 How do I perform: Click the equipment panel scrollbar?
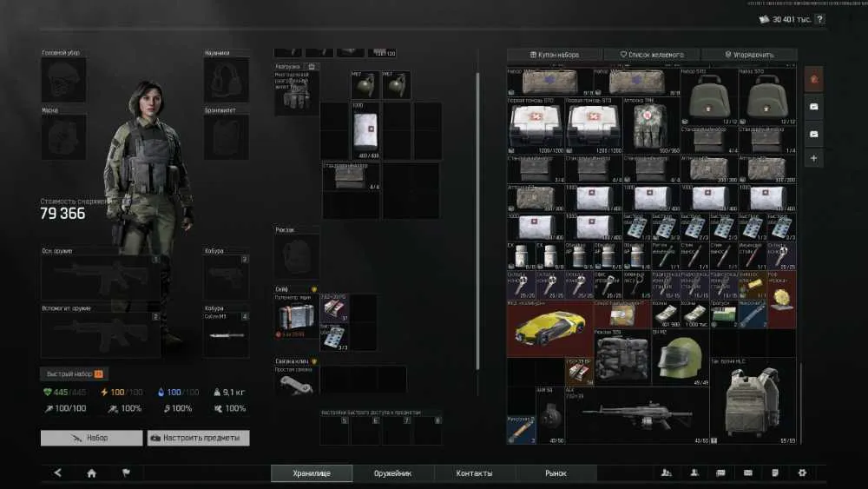click(x=477, y=221)
